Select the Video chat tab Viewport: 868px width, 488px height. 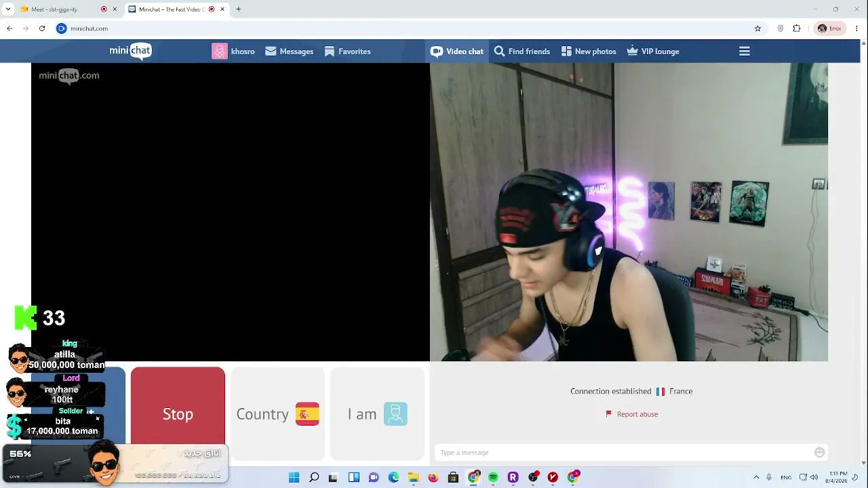tap(457, 52)
